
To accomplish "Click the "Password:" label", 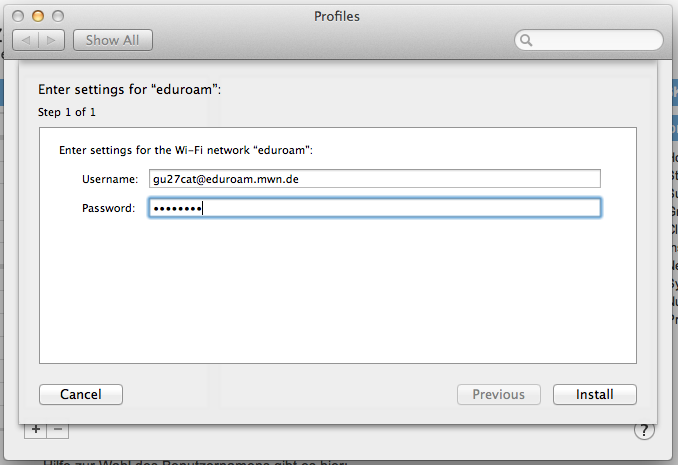I will (109, 208).
